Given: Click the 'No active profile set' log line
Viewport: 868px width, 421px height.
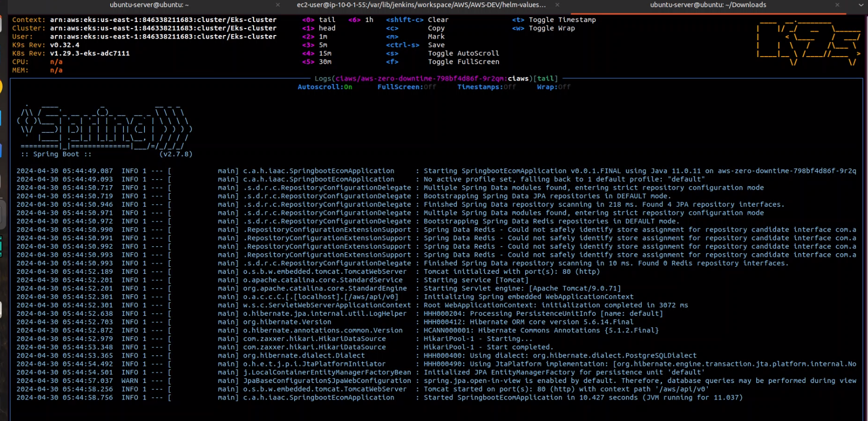Looking at the screenshot, I should click(x=361, y=180).
